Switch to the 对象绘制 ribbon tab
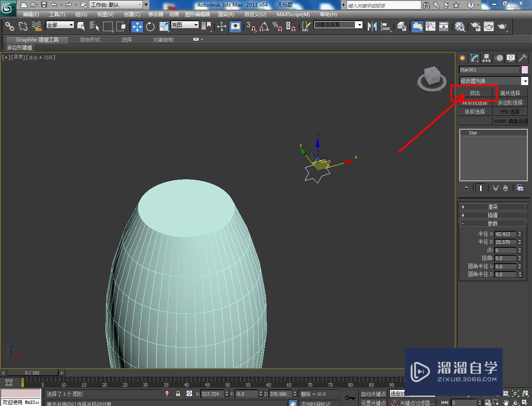The width and height of the screenshot is (532, 406). pyautogui.click(x=163, y=40)
